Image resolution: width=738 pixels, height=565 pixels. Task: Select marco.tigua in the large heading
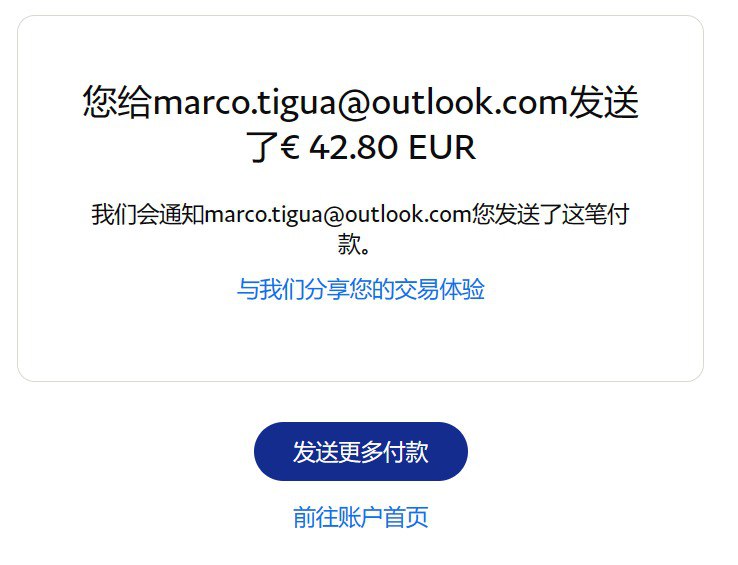click(x=244, y=102)
